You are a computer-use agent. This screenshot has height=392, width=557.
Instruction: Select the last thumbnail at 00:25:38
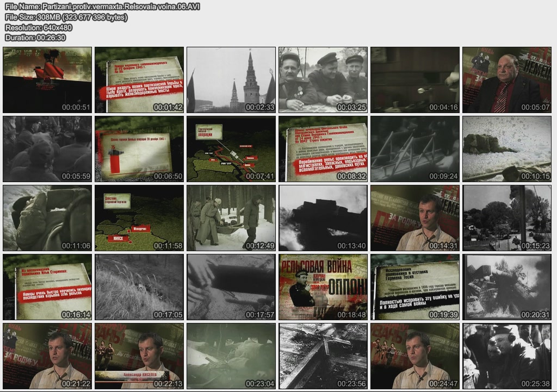(506, 356)
